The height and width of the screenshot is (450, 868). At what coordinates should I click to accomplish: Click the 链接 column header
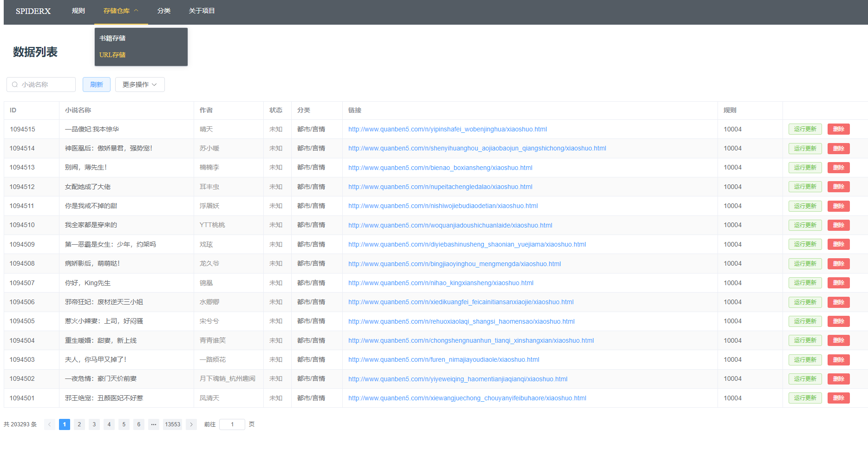click(355, 110)
